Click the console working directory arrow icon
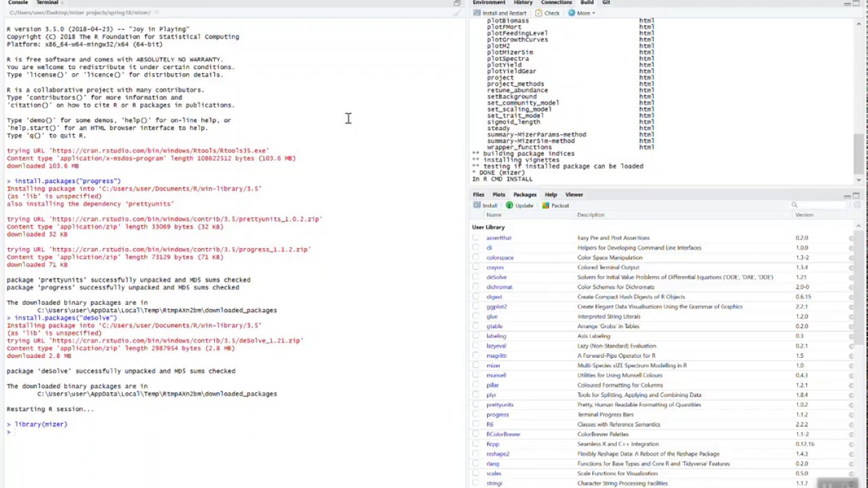This screenshot has height=488, width=868. 157,13
